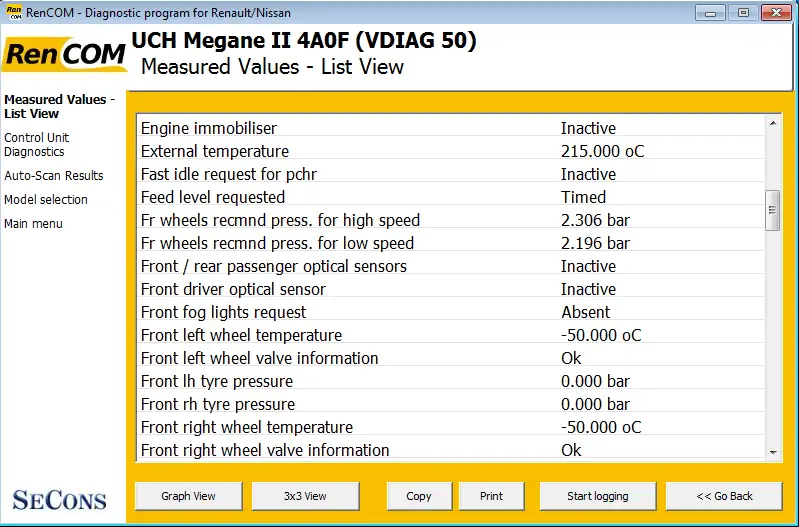This screenshot has height=527, width=799.
Task: Select Front lh tyre pressure row
Action: pyautogui.click(x=451, y=381)
